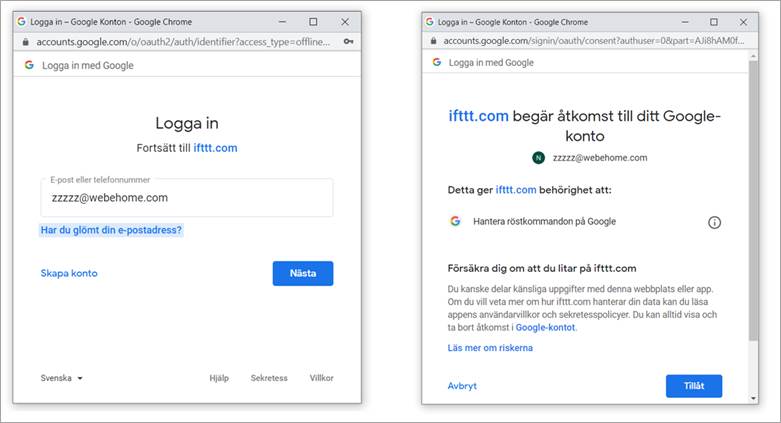This screenshot has width=781, height=423.
Task: Click the right window vertical scrollbar thumb
Action: pos(753,201)
